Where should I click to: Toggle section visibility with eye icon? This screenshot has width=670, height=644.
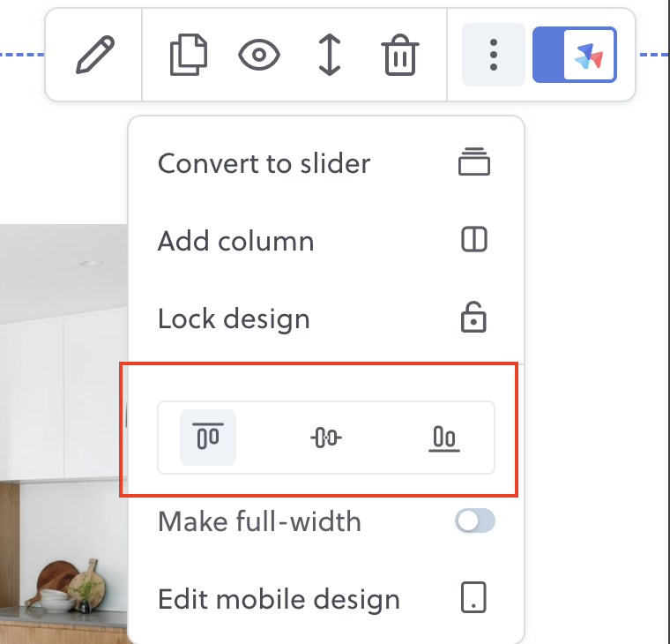tap(259, 56)
